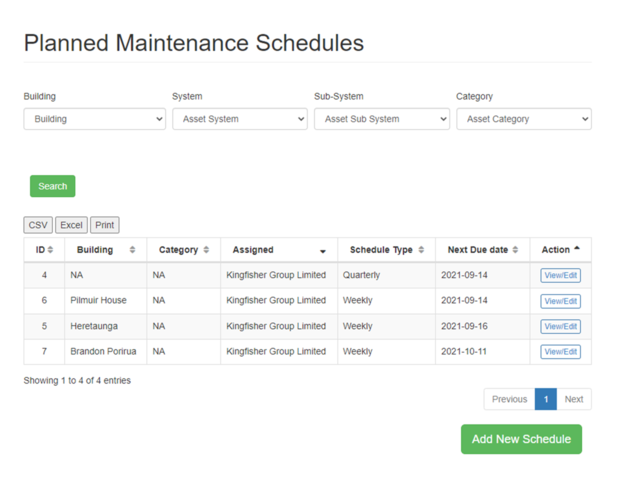Sort table by Assigned column

(x=278, y=250)
